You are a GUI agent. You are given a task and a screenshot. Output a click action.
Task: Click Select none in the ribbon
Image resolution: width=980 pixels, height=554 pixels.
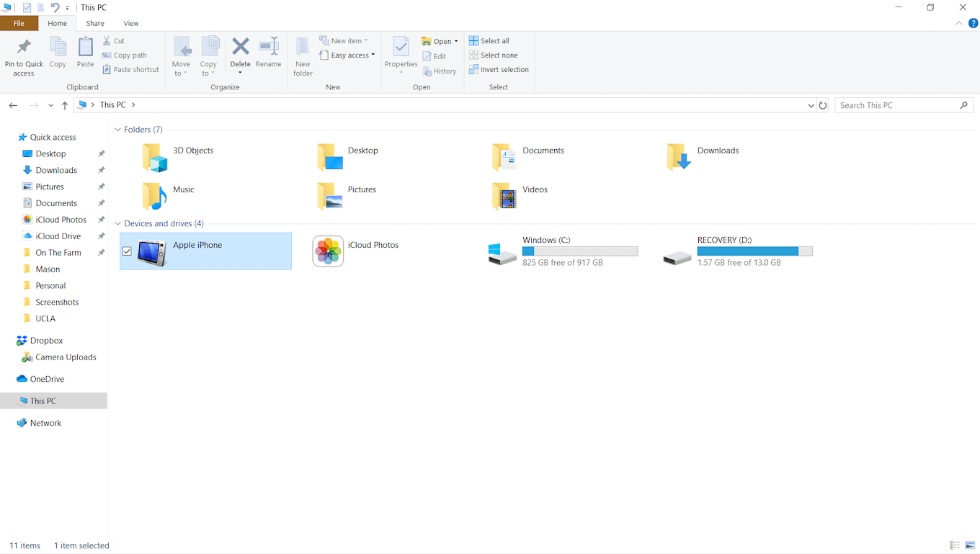tap(494, 55)
